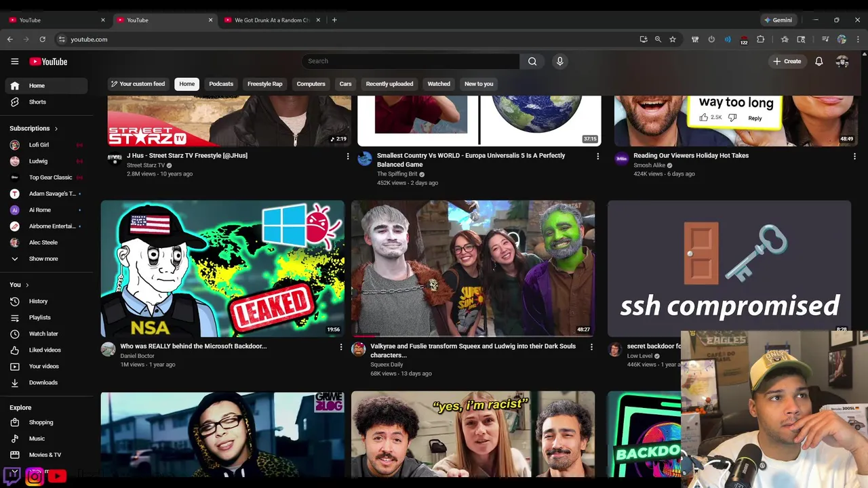Image resolution: width=868 pixels, height=488 pixels.
Task: Open a new browser tab
Action: (334, 20)
